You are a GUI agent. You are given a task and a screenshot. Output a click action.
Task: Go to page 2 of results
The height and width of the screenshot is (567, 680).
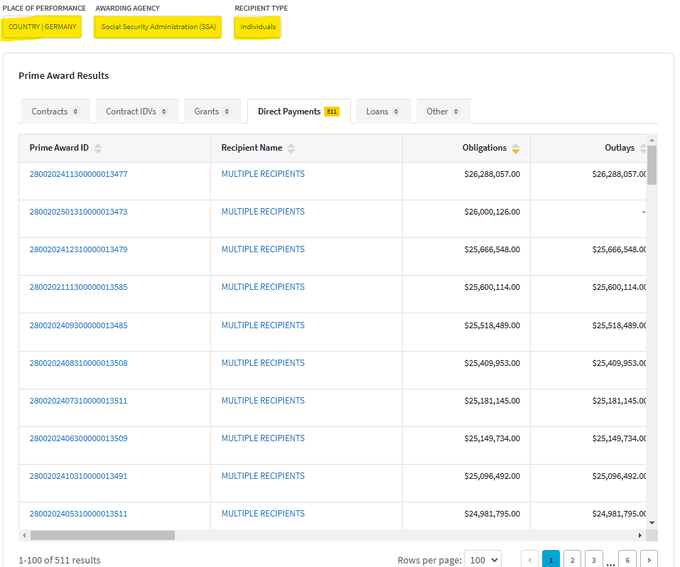(x=572, y=560)
